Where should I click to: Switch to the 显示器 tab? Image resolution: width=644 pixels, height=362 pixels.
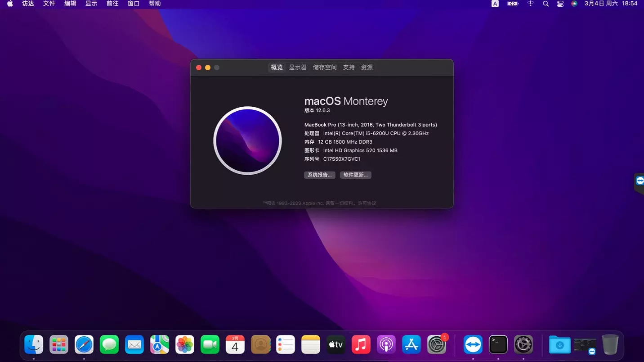point(297,67)
